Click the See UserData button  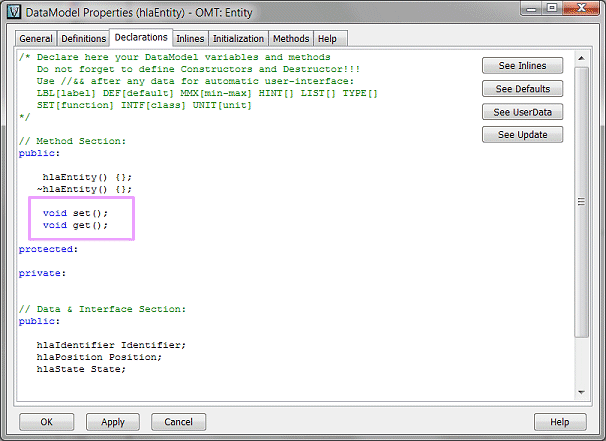(522, 112)
